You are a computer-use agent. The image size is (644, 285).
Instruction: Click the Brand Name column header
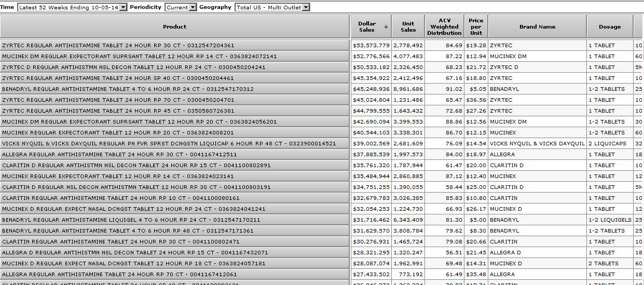click(537, 26)
